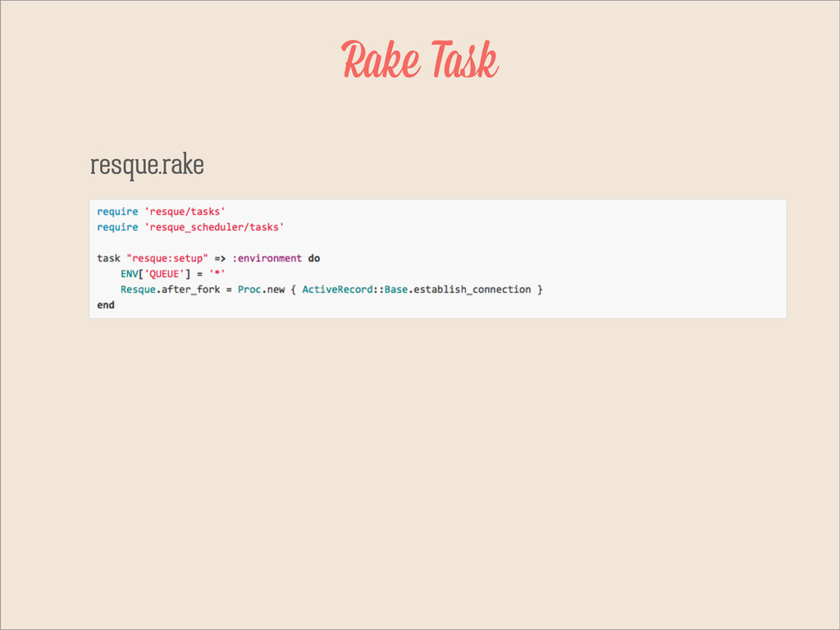Click 'ActiveRecord::Base' in the code
The width and height of the screenshot is (840, 630).
[x=354, y=290]
